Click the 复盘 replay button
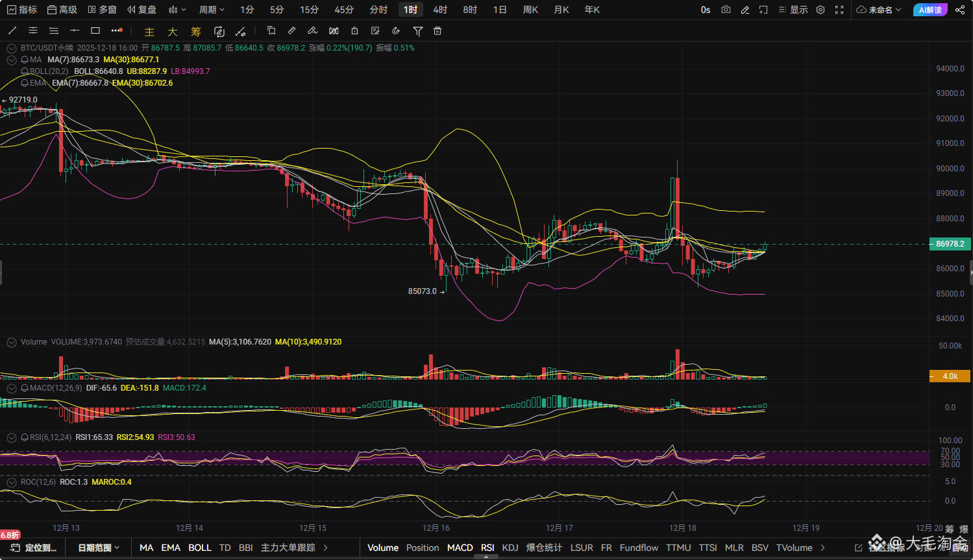The height and width of the screenshot is (560, 973). [142, 10]
